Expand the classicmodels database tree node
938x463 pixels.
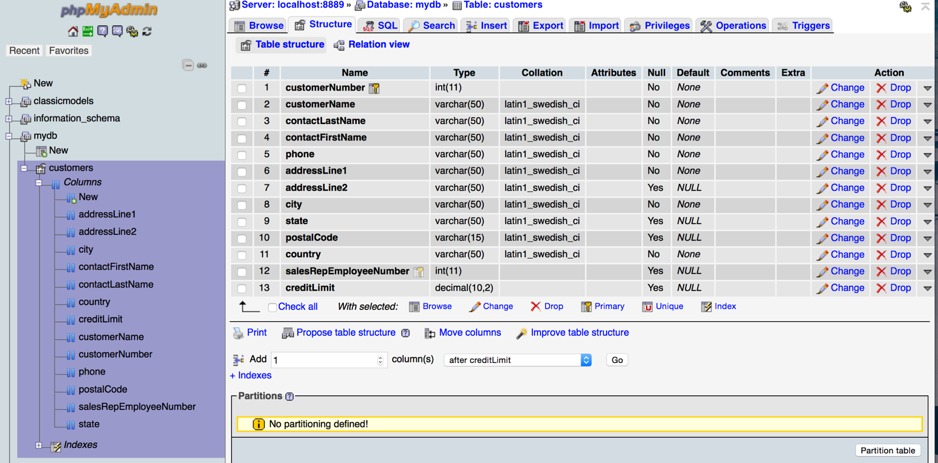pyautogui.click(x=9, y=101)
